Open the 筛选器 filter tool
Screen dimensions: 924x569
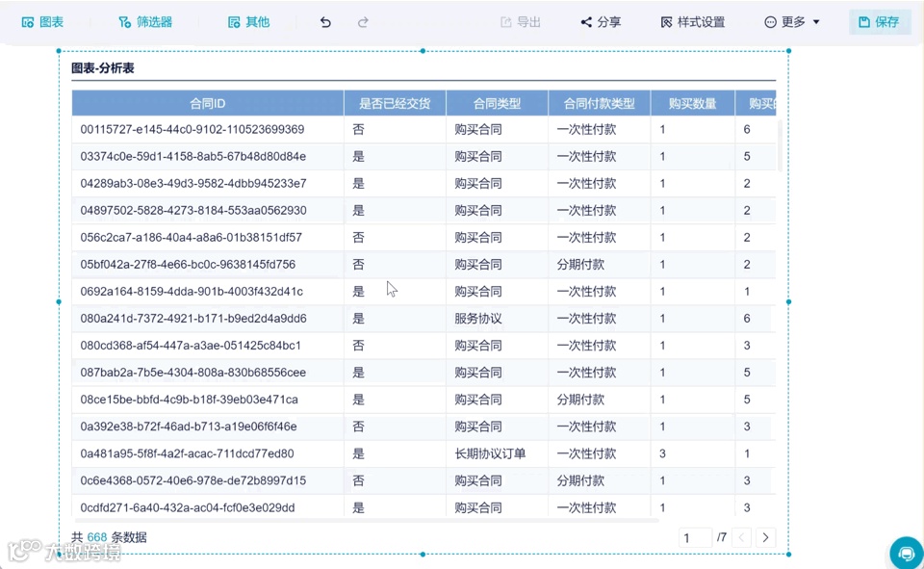pyautogui.click(x=144, y=21)
